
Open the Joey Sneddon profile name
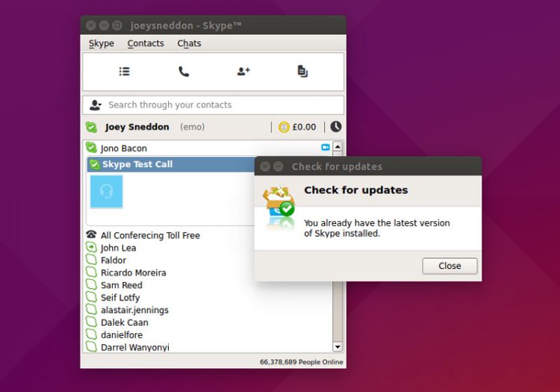[137, 127]
